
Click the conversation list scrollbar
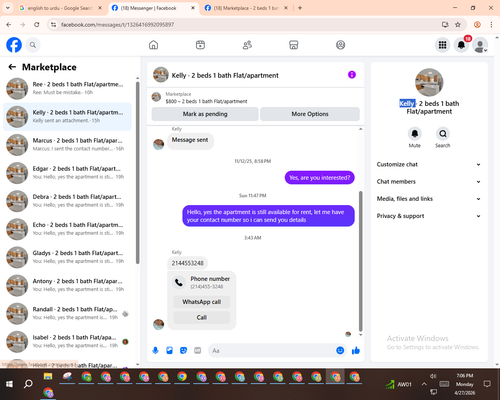[137, 173]
